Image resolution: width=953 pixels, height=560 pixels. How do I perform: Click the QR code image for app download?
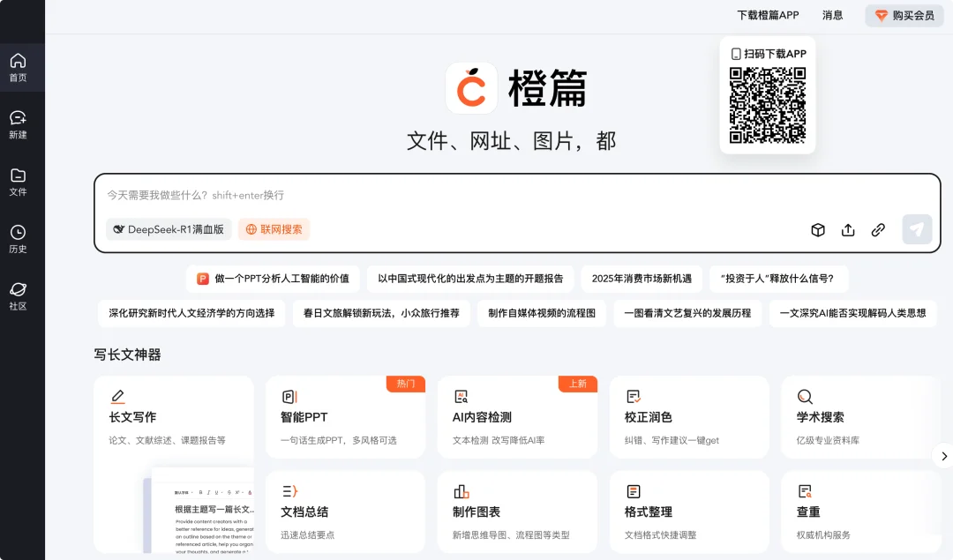(768, 105)
